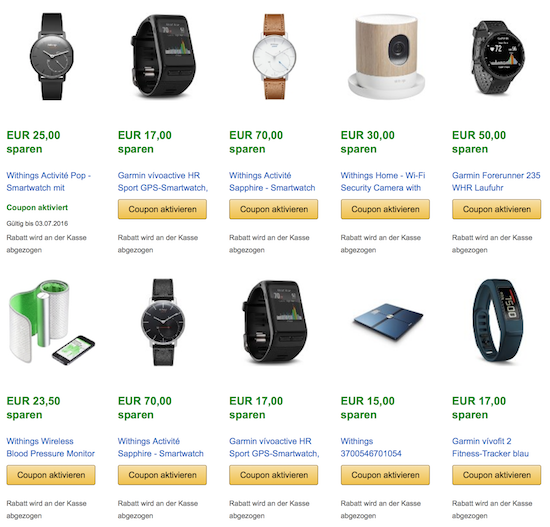Activate coupon for Garmin Forerunner 235
The width and height of the screenshot is (550, 527).
[496, 209]
